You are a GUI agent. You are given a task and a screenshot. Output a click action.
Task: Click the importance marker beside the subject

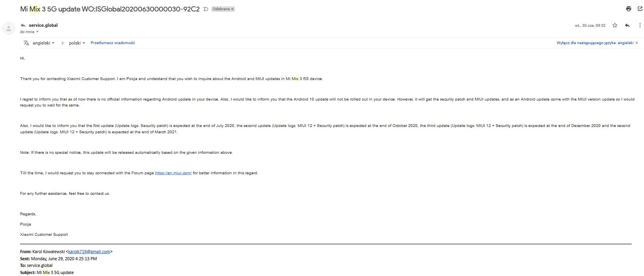pyautogui.click(x=206, y=9)
